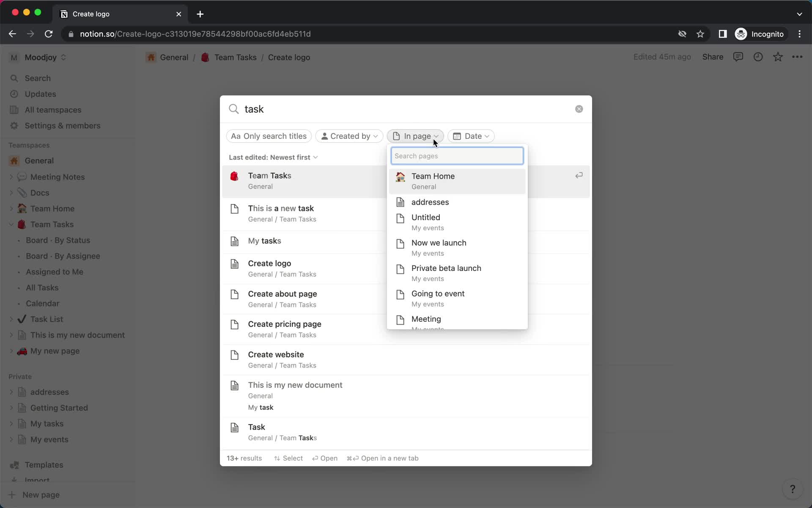Open the browser side panel icon
Screen dimensions: 812x508
(x=722, y=34)
